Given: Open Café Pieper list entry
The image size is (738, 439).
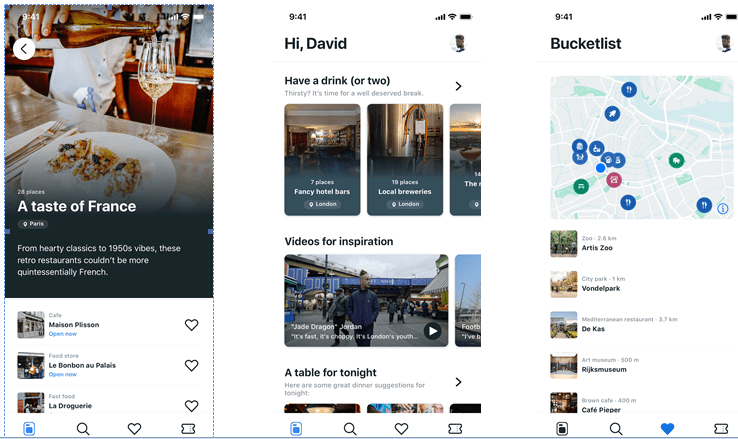Looking at the screenshot, I should click(640, 403).
